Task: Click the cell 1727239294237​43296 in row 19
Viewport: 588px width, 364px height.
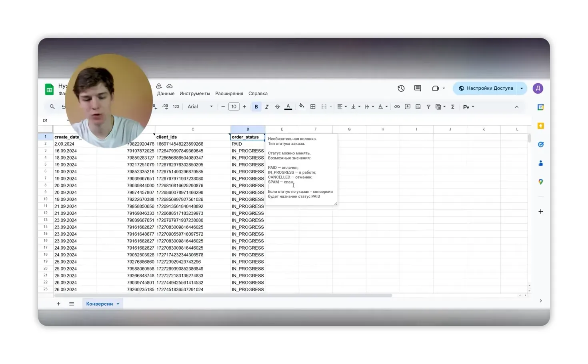Action: pyautogui.click(x=193, y=262)
